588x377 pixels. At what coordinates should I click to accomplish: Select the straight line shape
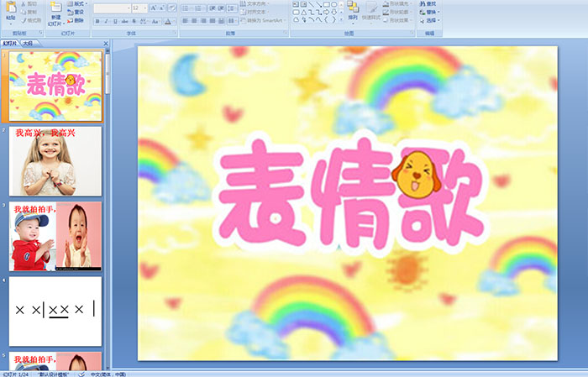click(x=312, y=4)
